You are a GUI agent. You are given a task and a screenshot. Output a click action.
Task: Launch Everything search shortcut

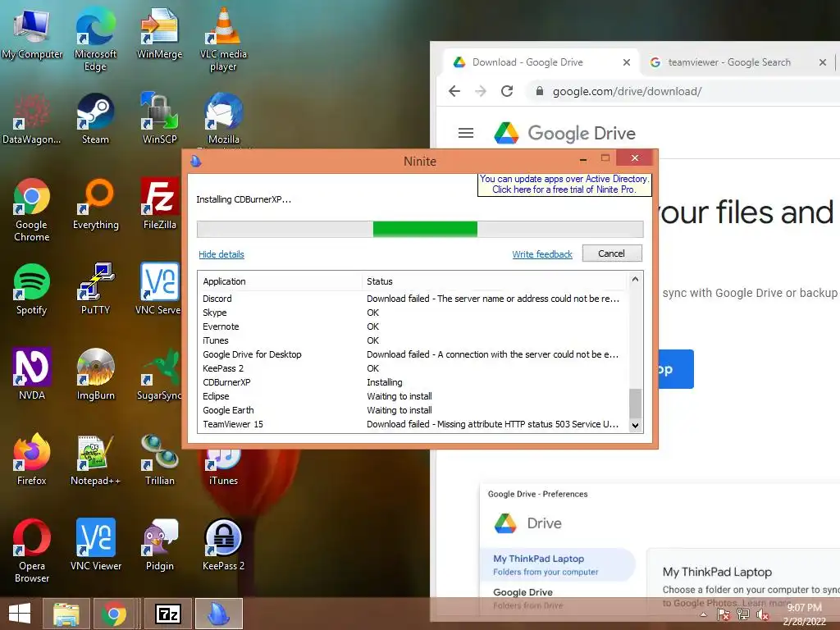click(95, 204)
